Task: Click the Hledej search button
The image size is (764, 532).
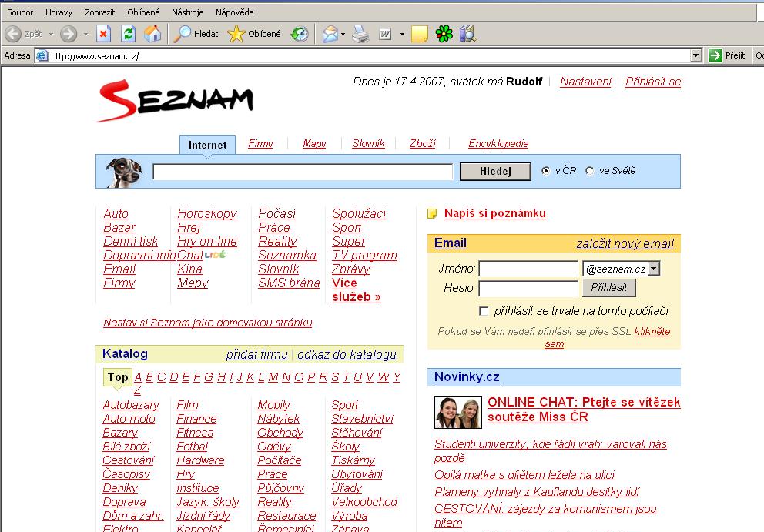Action: tap(495, 172)
